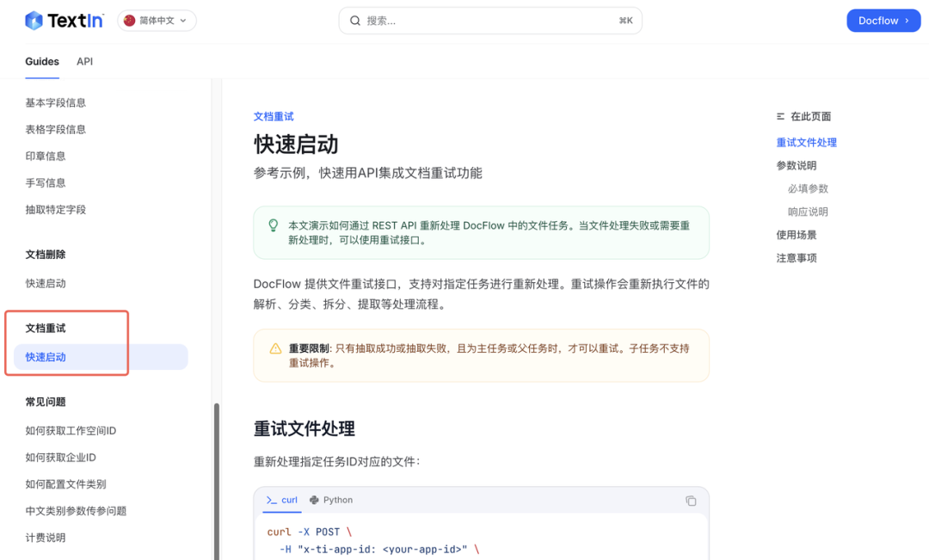Open the 简体中文 language dropdown
This screenshot has height=560, width=929.
tap(157, 21)
